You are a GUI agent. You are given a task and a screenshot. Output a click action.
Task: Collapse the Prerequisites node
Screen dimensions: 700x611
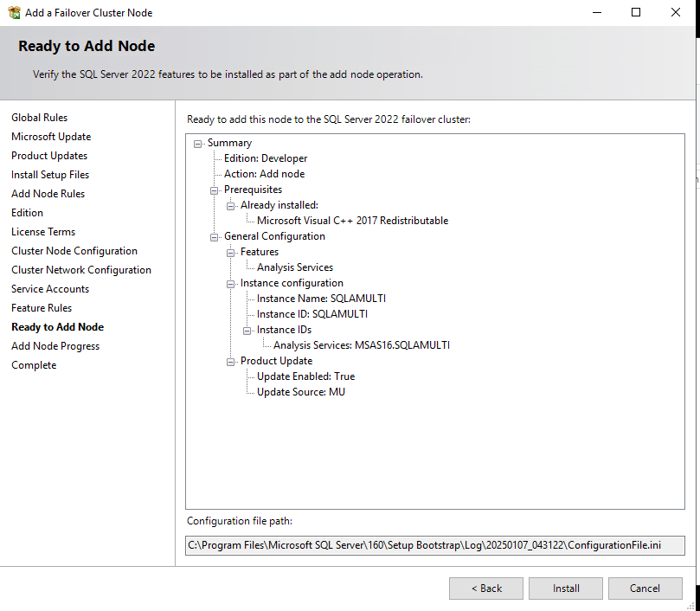(x=214, y=190)
